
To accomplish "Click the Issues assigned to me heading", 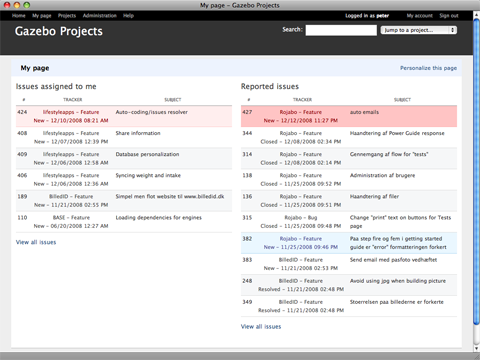I will [x=56, y=86].
